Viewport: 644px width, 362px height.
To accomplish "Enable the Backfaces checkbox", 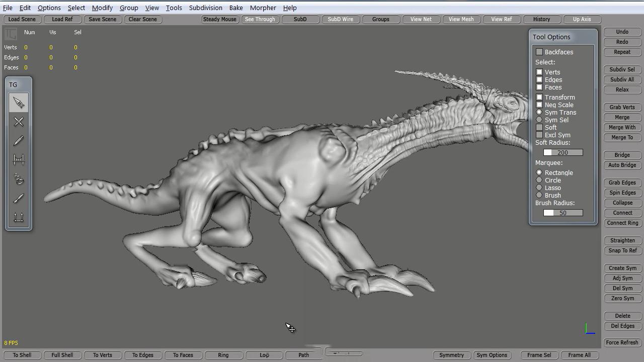I will [539, 52].
